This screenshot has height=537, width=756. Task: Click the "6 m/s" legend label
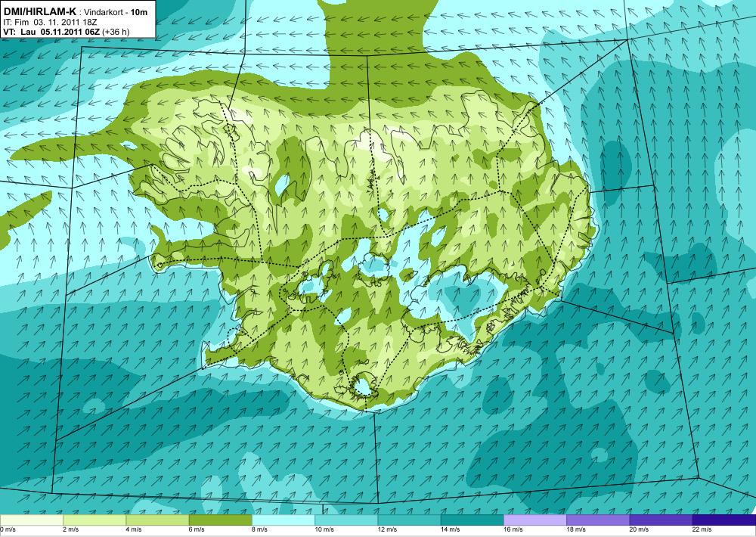coord(197,529)
